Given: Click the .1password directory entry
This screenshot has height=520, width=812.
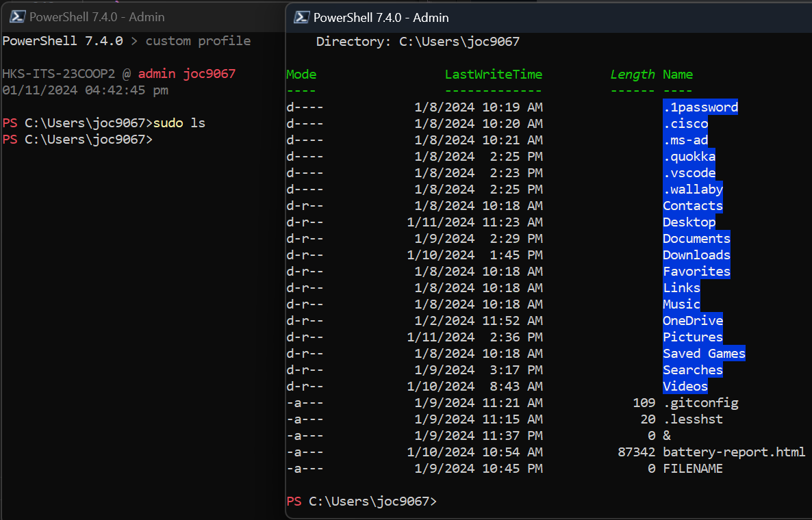Looking at the screenshot, I should point(700,107).
